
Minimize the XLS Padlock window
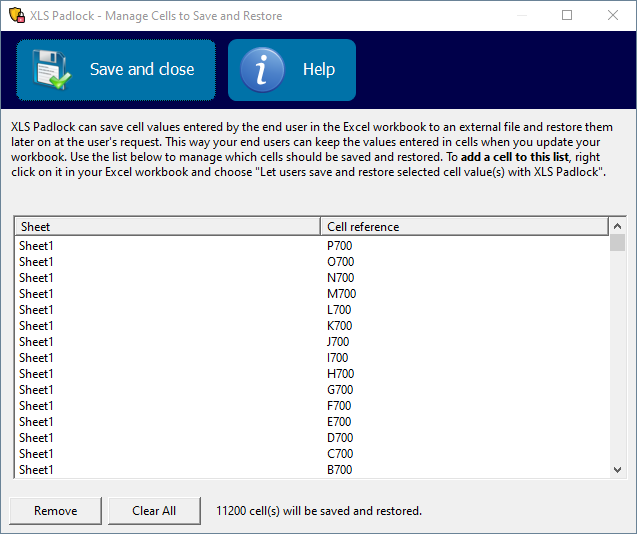coord(521,16)
